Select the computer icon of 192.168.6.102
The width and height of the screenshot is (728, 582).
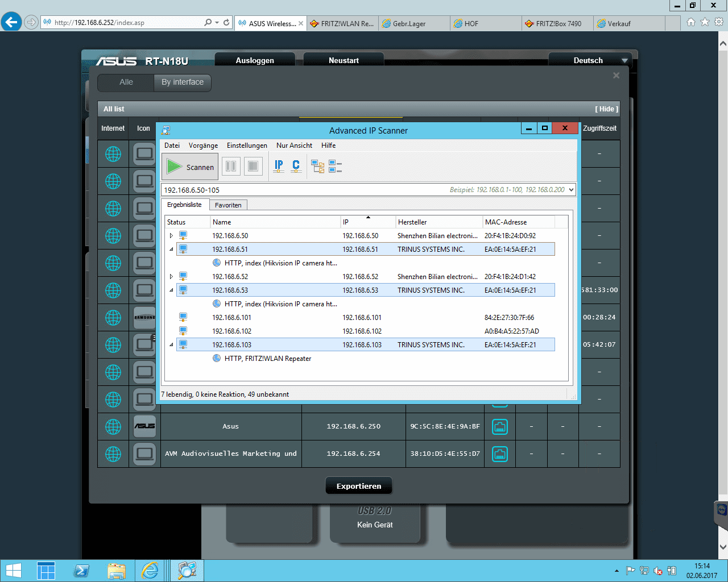point(183,331)
